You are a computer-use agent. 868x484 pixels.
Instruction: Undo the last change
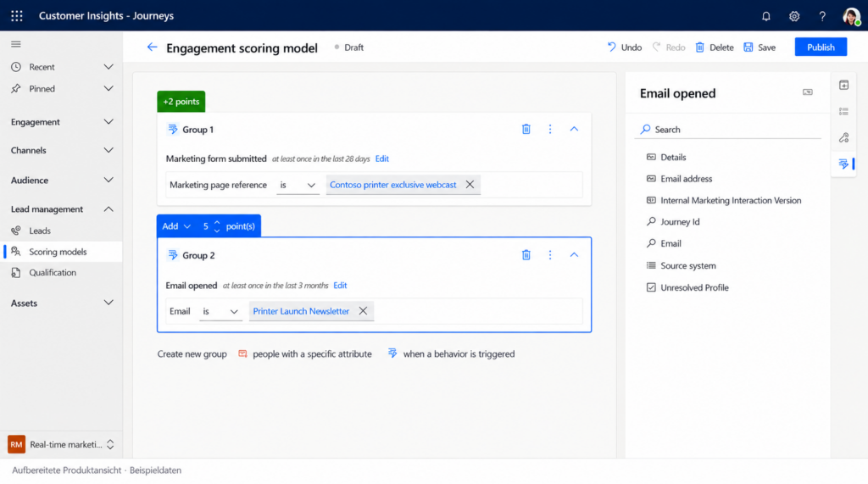(x=625, y=47)
